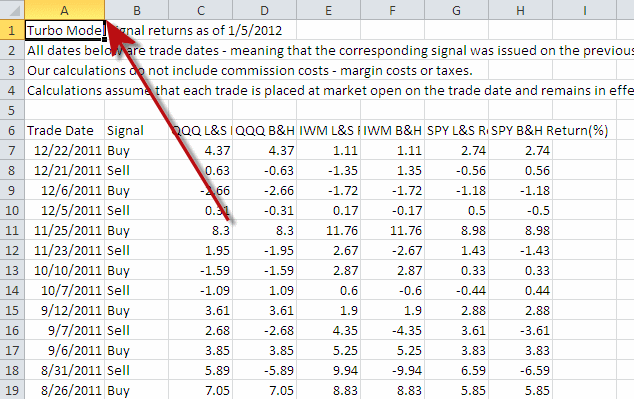Click the date cell 9/6/2011
Image resolution: width=634 pixels, height=399 pixels.
pos(65,350)
